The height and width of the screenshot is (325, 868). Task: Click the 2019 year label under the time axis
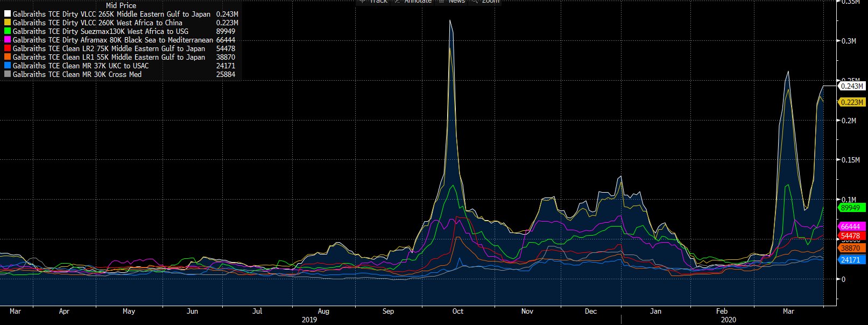coord(309,320)
